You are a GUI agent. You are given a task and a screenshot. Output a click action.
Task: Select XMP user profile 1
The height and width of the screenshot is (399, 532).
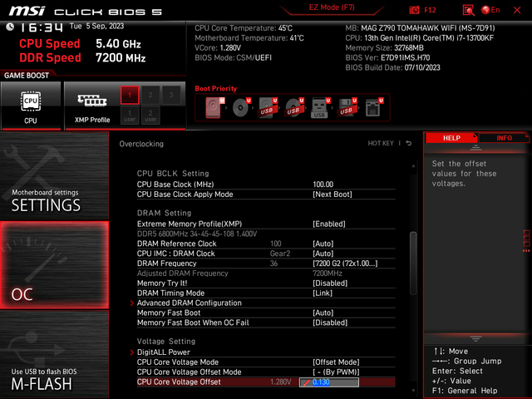(130, 116)
